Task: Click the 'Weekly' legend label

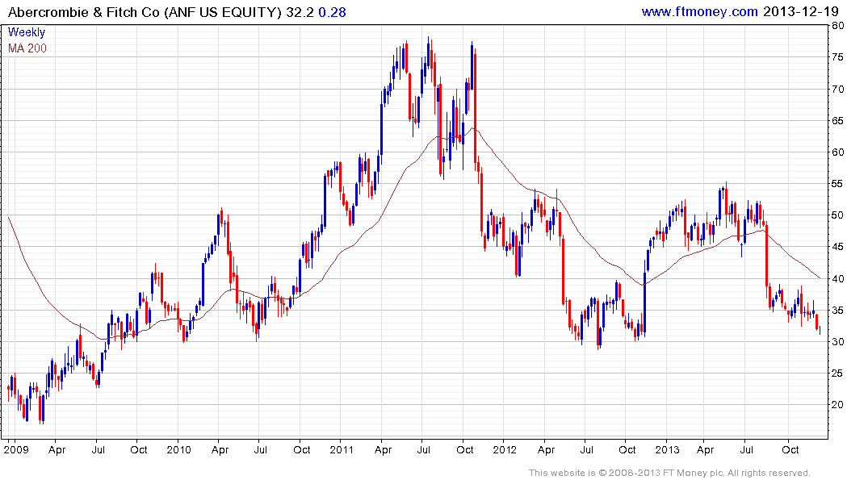Action: (26, 32)
